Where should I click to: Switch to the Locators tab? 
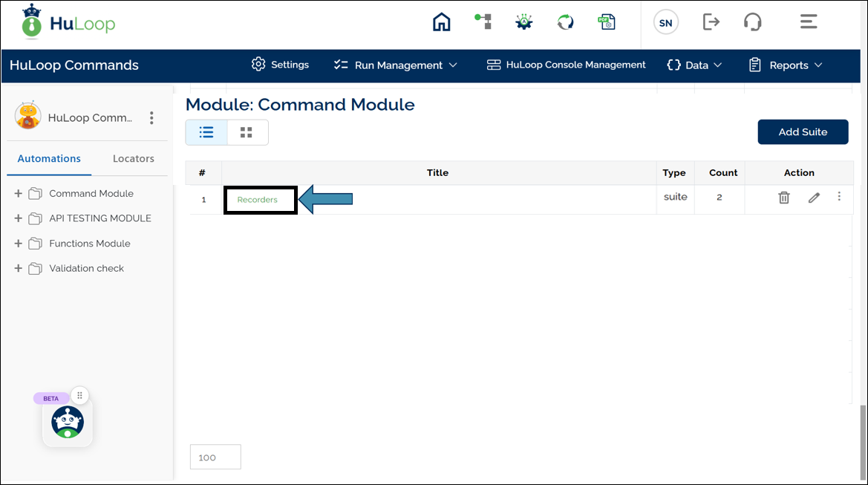click(x=134, y=159)
